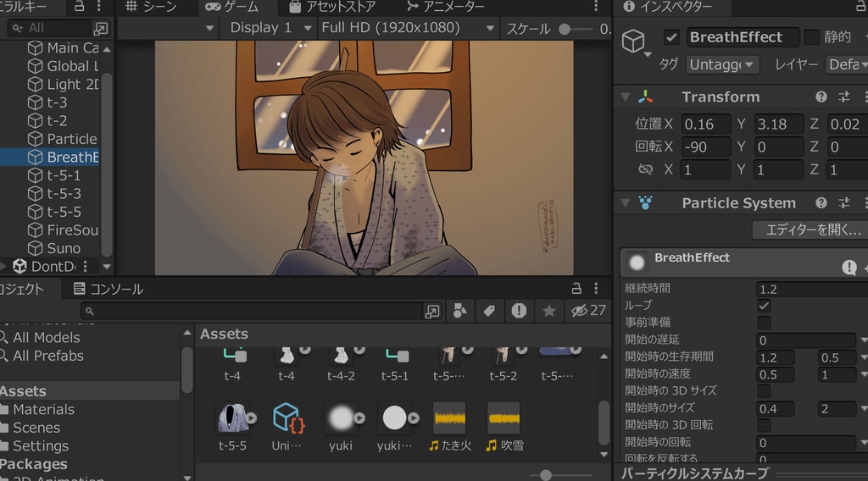Select the たき火 audio asset
868x481 pixels.
pyautogui.click(x=450, y=426)
